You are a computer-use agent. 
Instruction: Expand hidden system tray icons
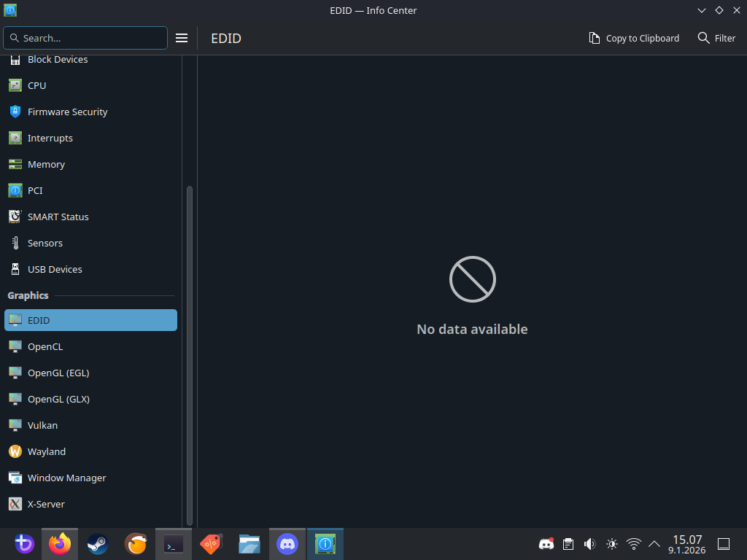click(x=654, y=544)
